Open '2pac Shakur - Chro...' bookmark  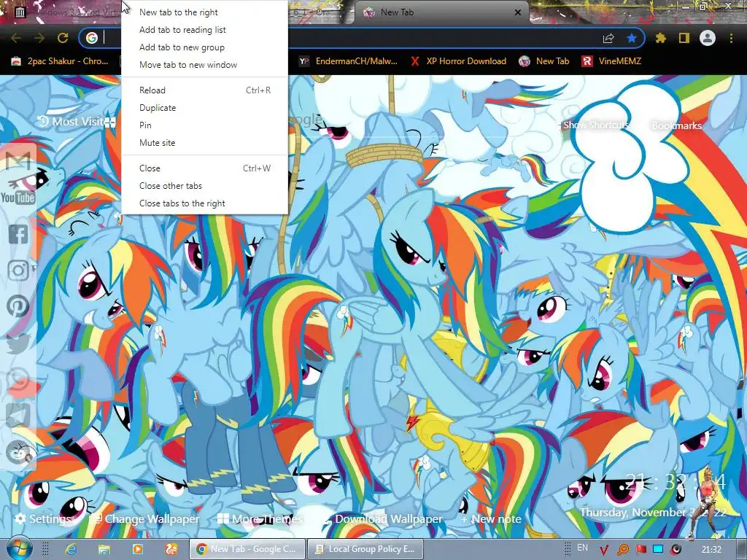click(x=60, y=61)
